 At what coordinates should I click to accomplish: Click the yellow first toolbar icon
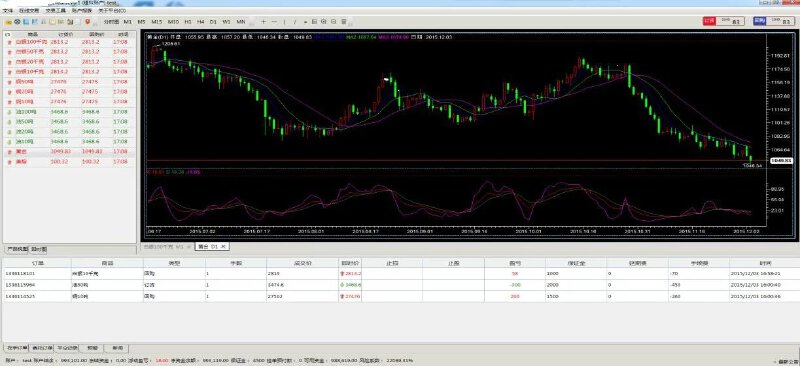pyautogui.click(x=8, y=22)
